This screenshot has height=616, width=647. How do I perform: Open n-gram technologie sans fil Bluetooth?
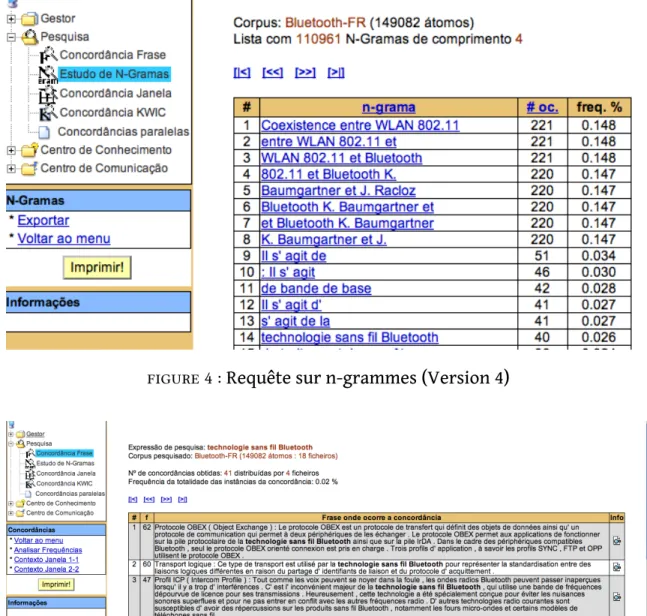[349, 338]
